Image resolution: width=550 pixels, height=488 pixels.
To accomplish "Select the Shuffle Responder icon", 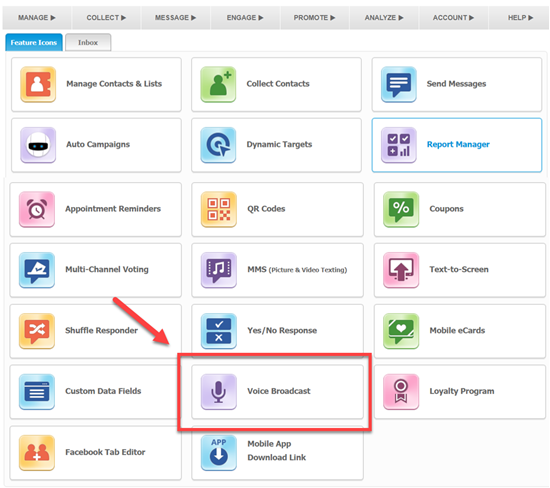I will pyautogui.click(x=37, y=331).
